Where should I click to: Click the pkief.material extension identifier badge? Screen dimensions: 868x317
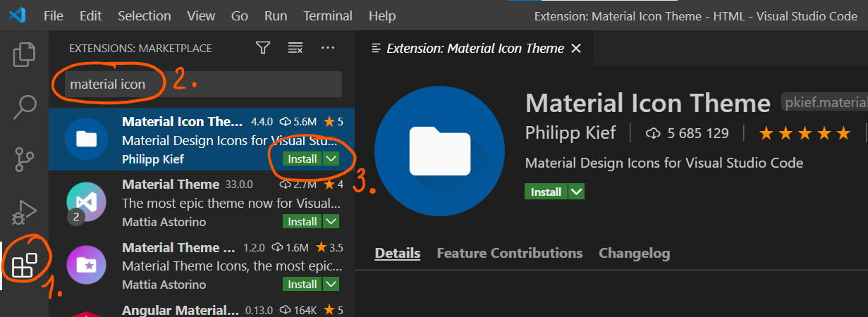pyautogui.click(x=824, y=103)
